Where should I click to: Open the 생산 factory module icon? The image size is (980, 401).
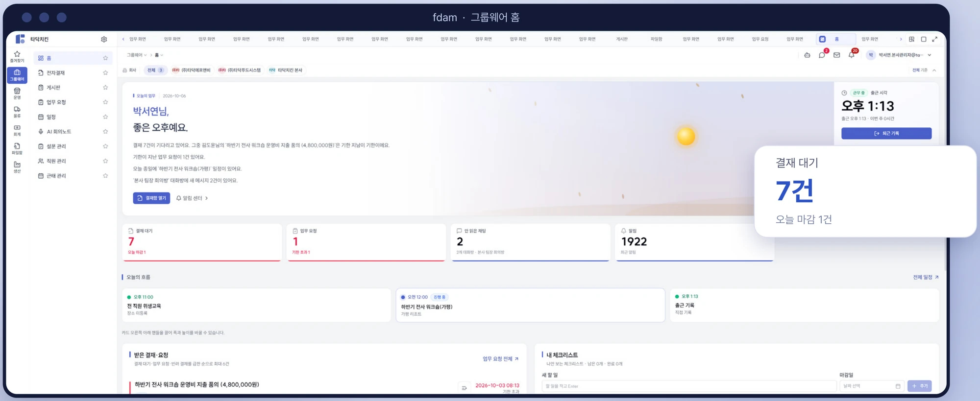pyautogui.click(x=17, y=167)
